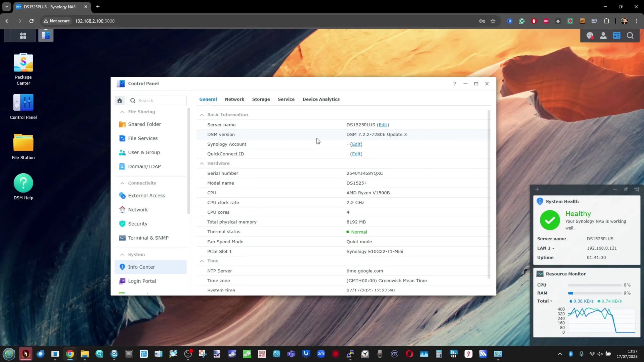Switch to the General tab
644x362 pixels.
click(208, 99)
